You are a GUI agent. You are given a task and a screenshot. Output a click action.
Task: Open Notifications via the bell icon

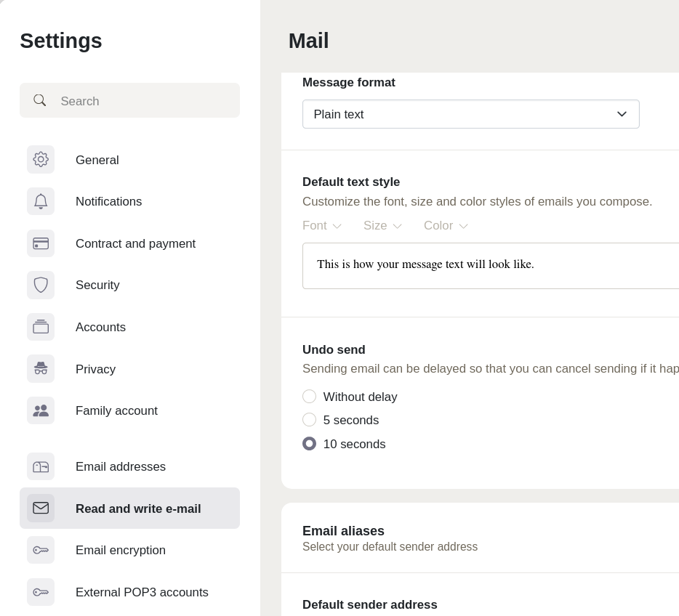41,201
